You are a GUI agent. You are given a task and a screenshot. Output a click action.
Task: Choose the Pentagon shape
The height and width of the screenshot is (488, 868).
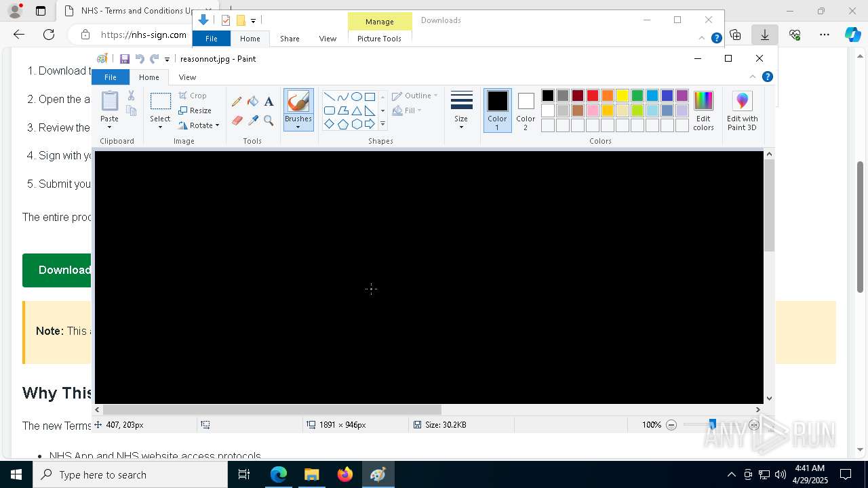pyautogui.click(x=342, y=124)
